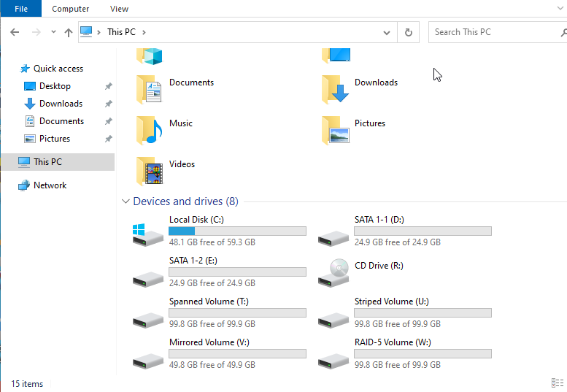
Task: Go back with the Back arrow
Action: point(15,32)
